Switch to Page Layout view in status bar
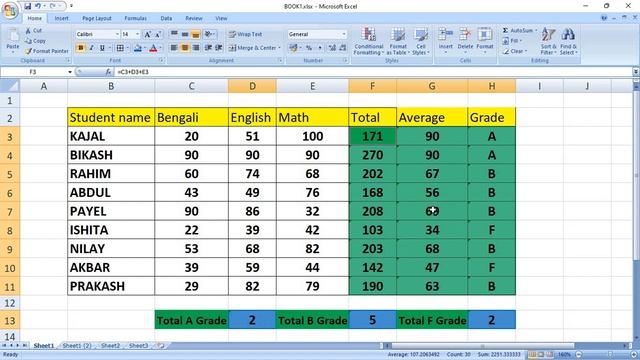The image size is (640, 360). click(541, 355)
